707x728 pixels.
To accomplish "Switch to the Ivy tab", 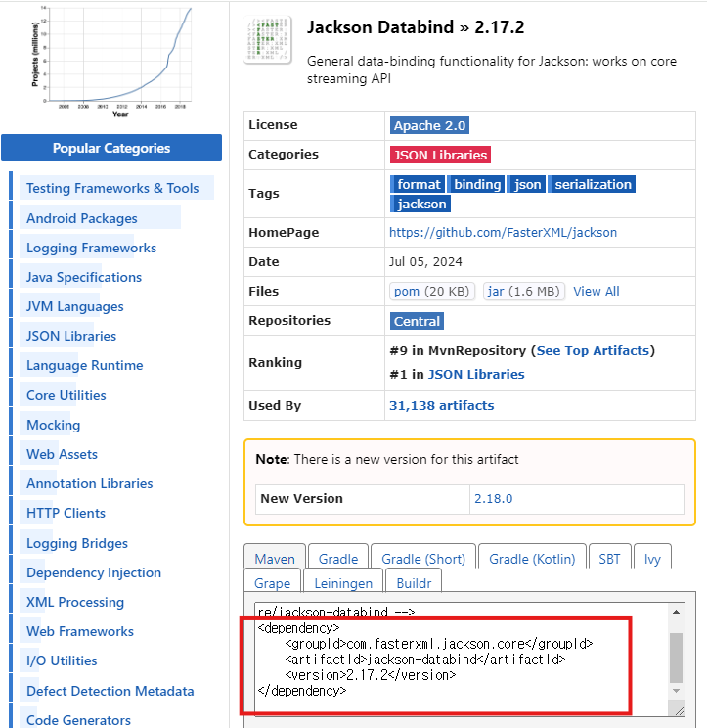I will tap(652, 557).
